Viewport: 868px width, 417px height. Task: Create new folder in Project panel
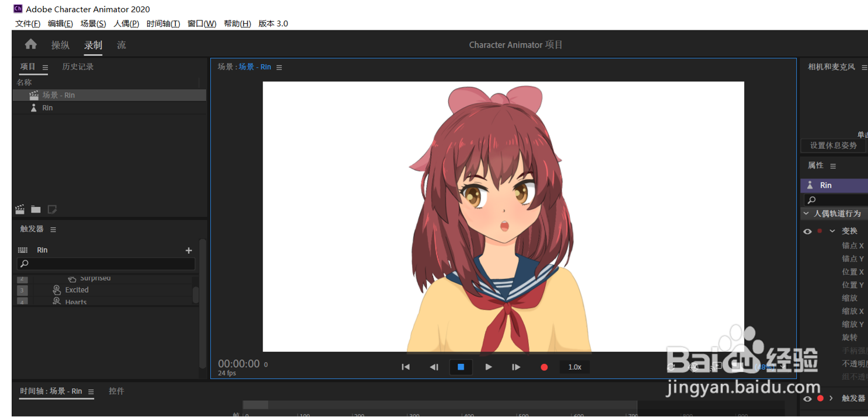coord(36,209)
